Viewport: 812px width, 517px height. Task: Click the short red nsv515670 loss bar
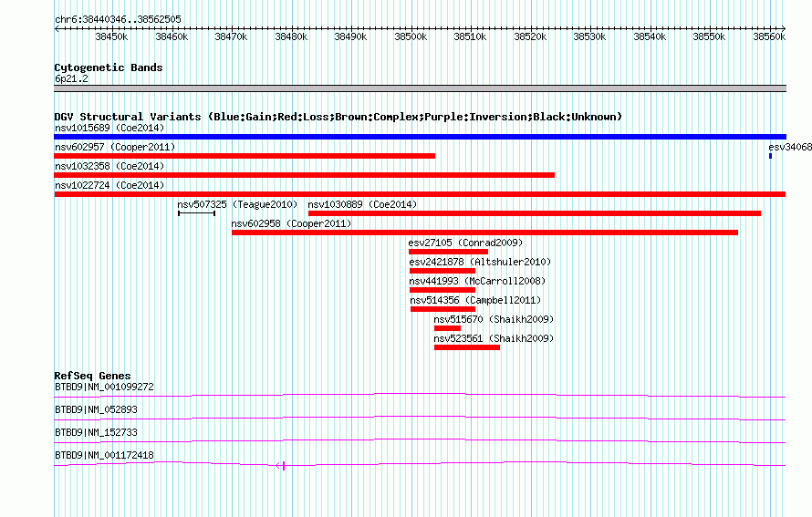coord(447,328)
